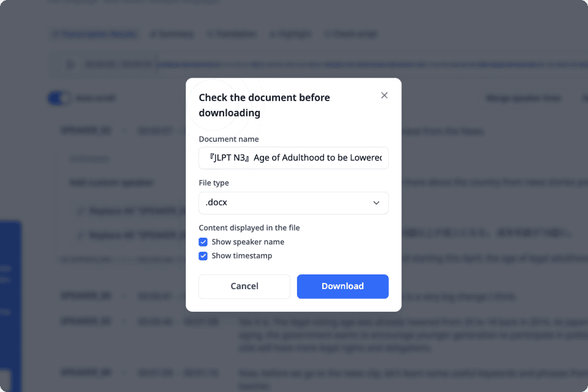Close the download dialog with the X
This screenshot has width=588, height=392.
(384, 96)
